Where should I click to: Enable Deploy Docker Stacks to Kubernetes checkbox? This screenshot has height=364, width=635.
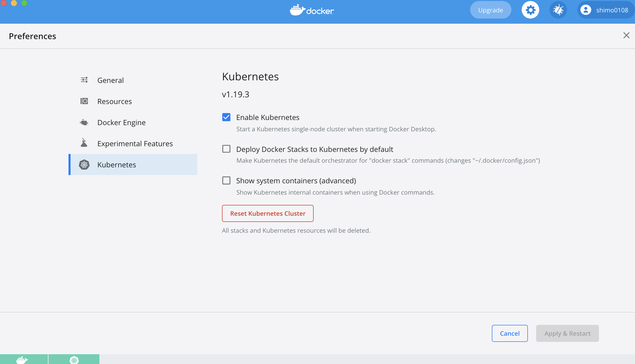pyautogui.click(x=226, y=149)
